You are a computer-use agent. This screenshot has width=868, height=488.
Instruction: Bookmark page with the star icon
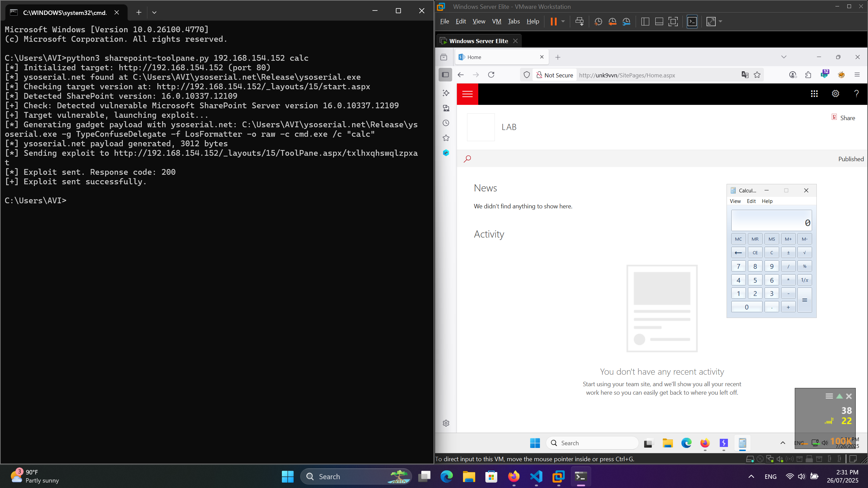[757, 75]
